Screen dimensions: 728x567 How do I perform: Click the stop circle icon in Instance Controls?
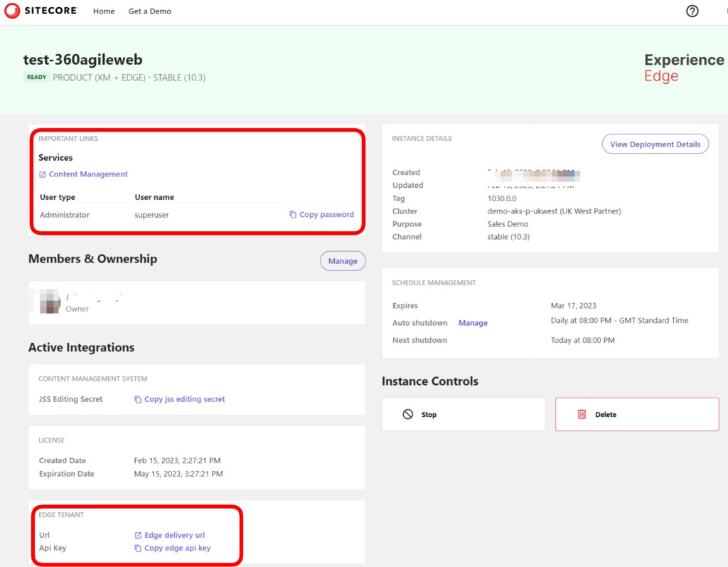click(x=407, y=414)
